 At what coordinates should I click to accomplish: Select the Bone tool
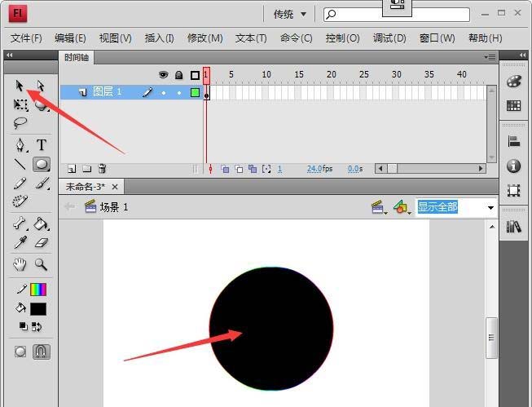pos(20,223)
